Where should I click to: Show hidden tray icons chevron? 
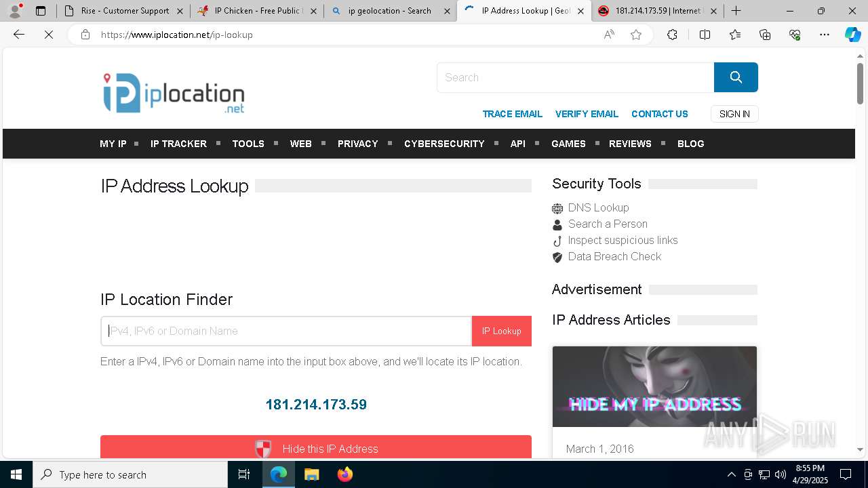coord(731,474)
